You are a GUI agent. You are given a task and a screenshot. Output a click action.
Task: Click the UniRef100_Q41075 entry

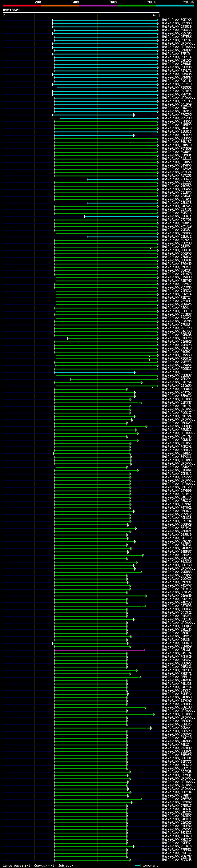click(x=177, y=274)
